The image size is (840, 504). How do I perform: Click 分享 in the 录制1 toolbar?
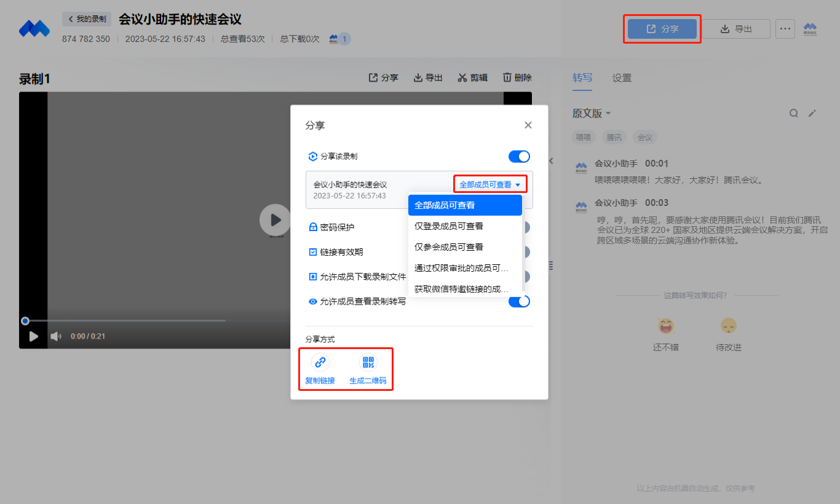click(x=383, y=77)
